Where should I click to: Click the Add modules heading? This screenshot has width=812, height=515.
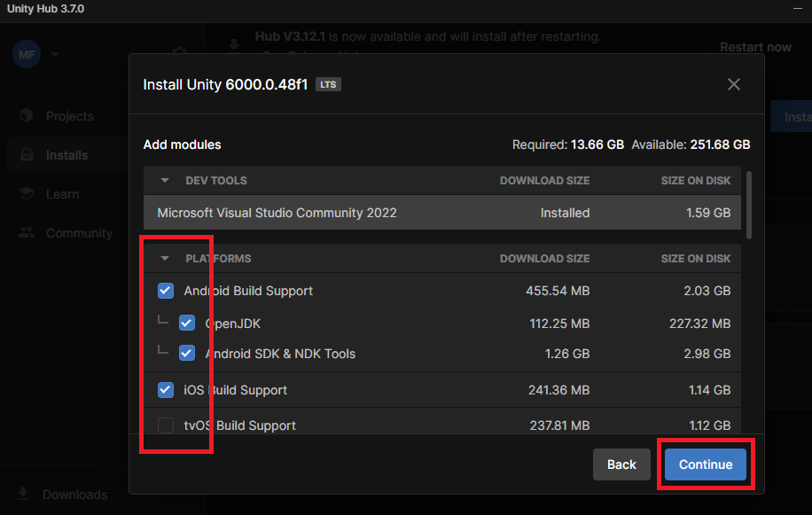click(x=183, y=144)
